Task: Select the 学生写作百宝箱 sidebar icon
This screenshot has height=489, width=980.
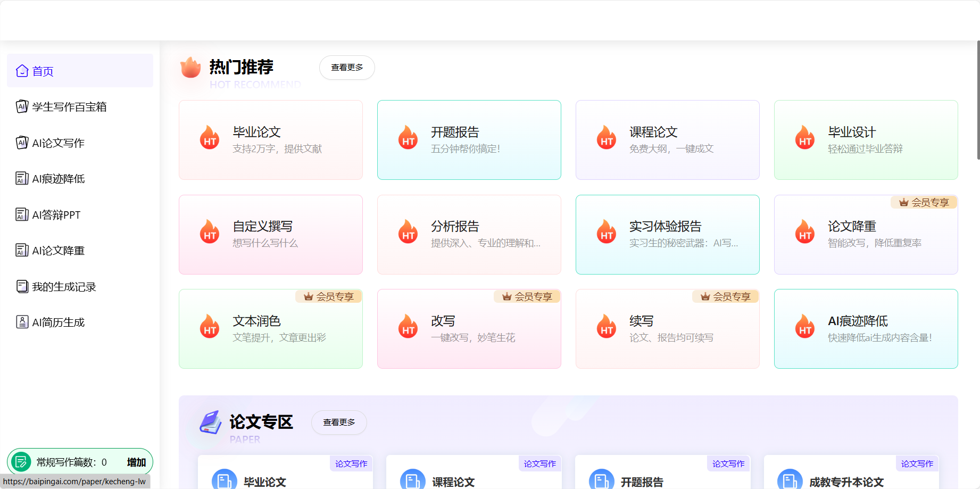Action: pyautogui.click(x=21, y=106)
